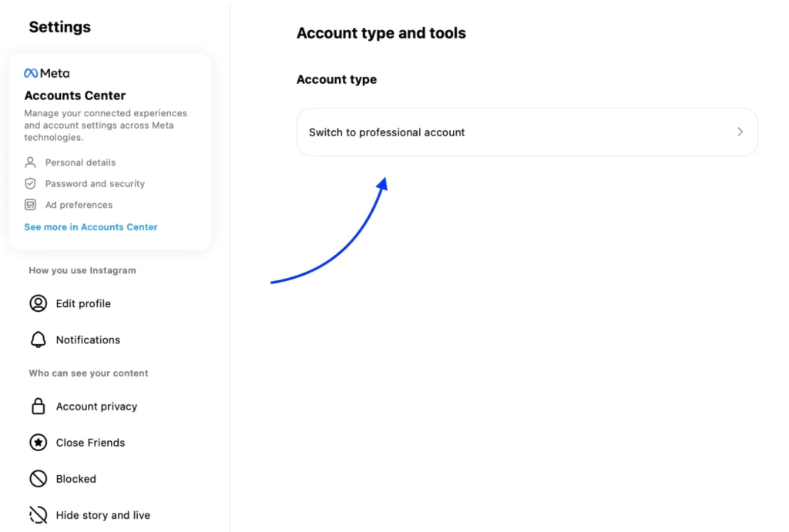Image resolution: width=789 pixels, height=532 pixels.
Task: Select the Who can see your content section
Action: 88,373
